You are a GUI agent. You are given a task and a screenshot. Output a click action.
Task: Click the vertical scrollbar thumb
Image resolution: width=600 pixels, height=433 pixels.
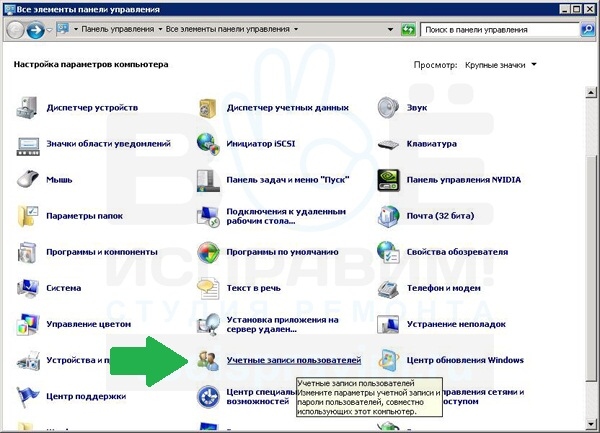tap(591, 268)
